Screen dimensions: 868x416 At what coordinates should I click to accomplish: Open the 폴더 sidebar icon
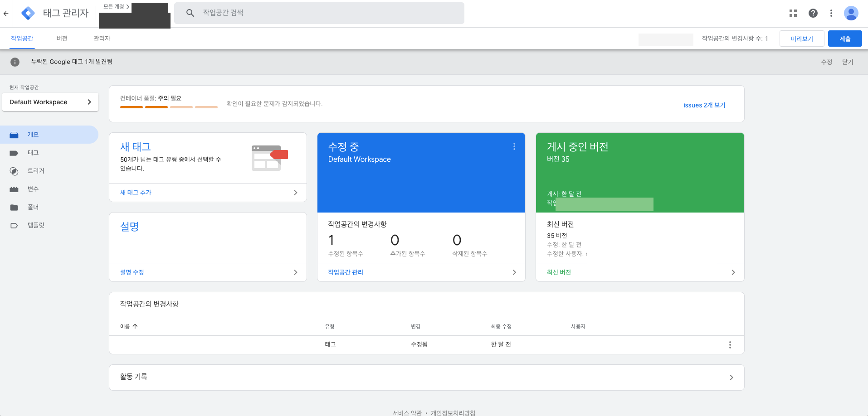click(x=14, y=207)
